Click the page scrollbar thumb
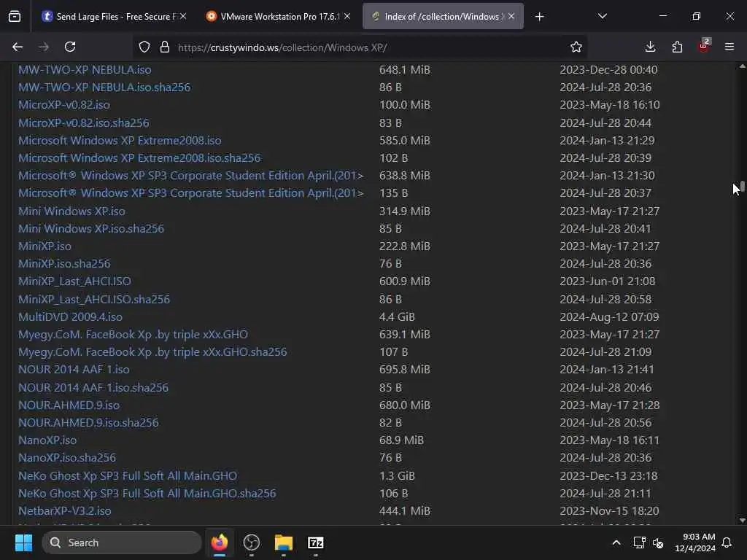This screenshot has width=747, height=560. [742, 186]
